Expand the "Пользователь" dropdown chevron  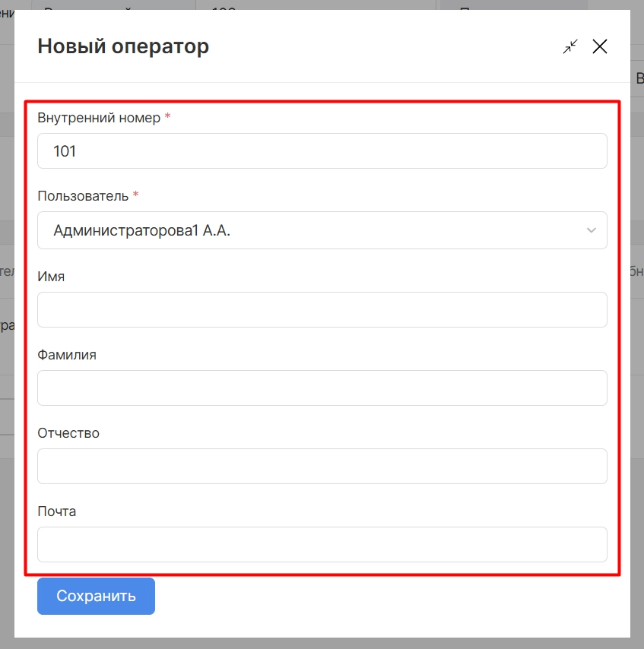[x=592, y=230]
